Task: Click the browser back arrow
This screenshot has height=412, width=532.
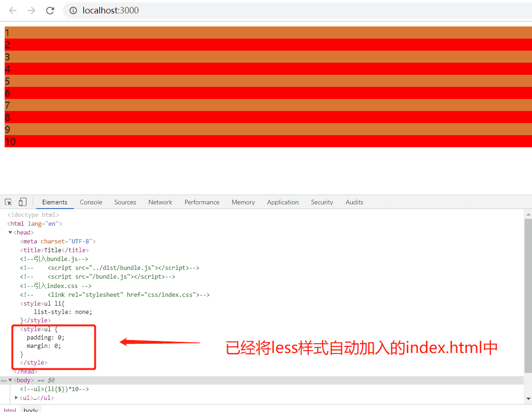Action: [x=13, y=11]
